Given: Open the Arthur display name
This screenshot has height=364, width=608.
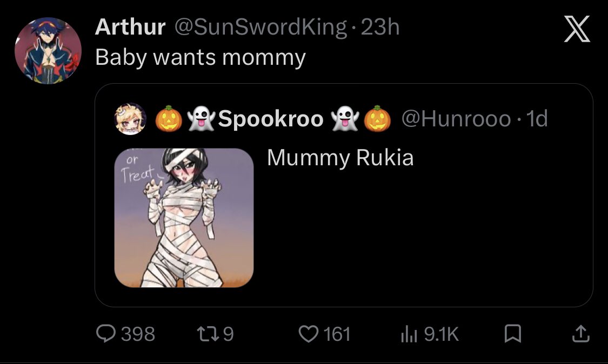Looking at the screenshot, I should tap(130, 27).
